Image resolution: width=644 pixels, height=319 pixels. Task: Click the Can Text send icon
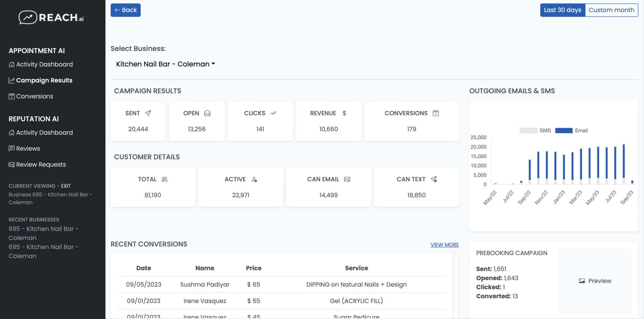coord(434,179)
